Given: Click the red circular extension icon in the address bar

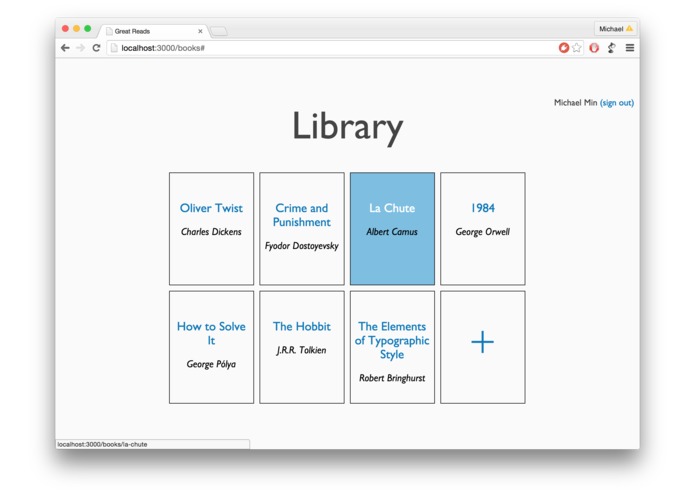Looking at the screenshot, I should point(563,48).
